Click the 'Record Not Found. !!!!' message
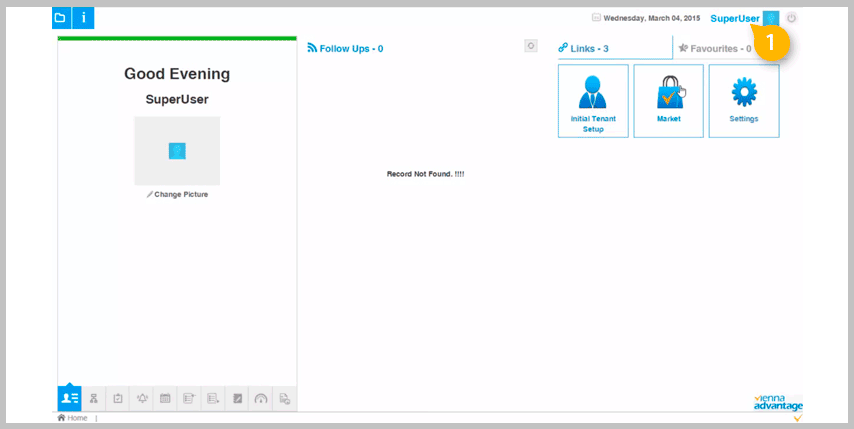Screen dimensions: 854x429 (x=425, y=174)
